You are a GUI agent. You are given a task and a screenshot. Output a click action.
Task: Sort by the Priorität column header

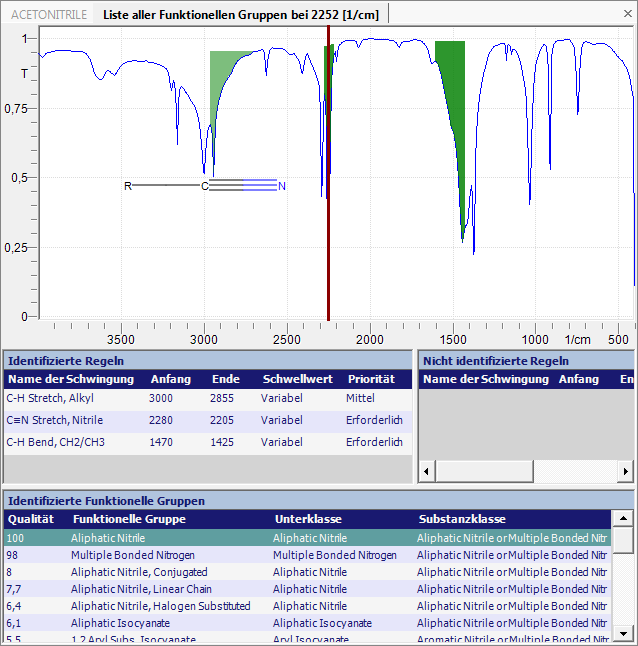(371, 379)
